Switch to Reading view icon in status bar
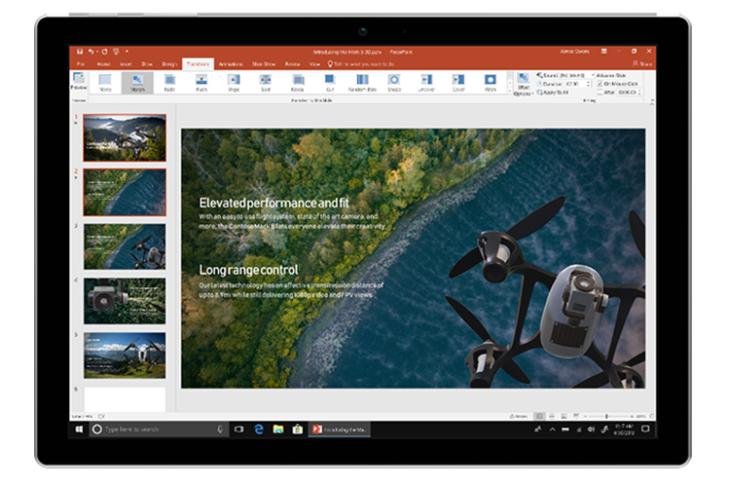This screenshot has width=730, height=487. 564,416
